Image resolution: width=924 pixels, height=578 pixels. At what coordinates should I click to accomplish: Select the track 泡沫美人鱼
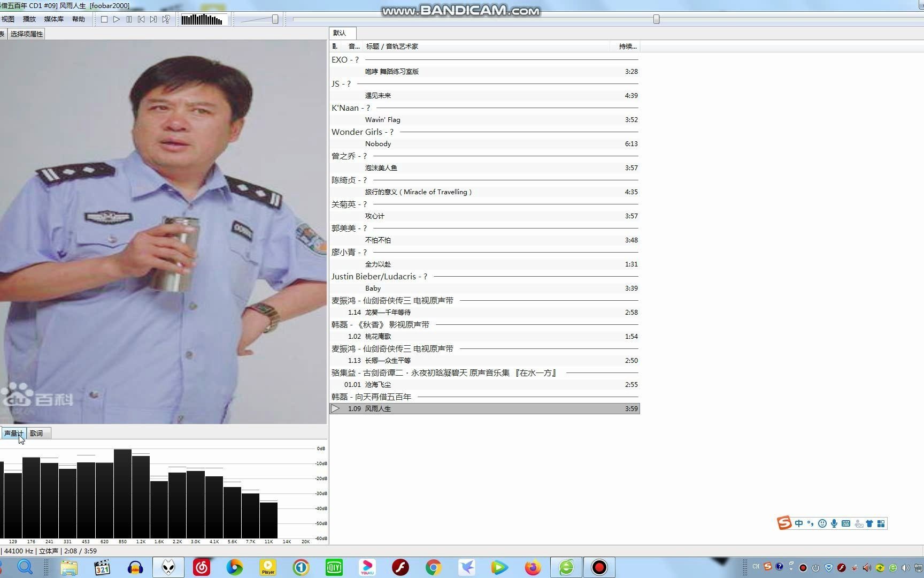[x=484, y=168]
